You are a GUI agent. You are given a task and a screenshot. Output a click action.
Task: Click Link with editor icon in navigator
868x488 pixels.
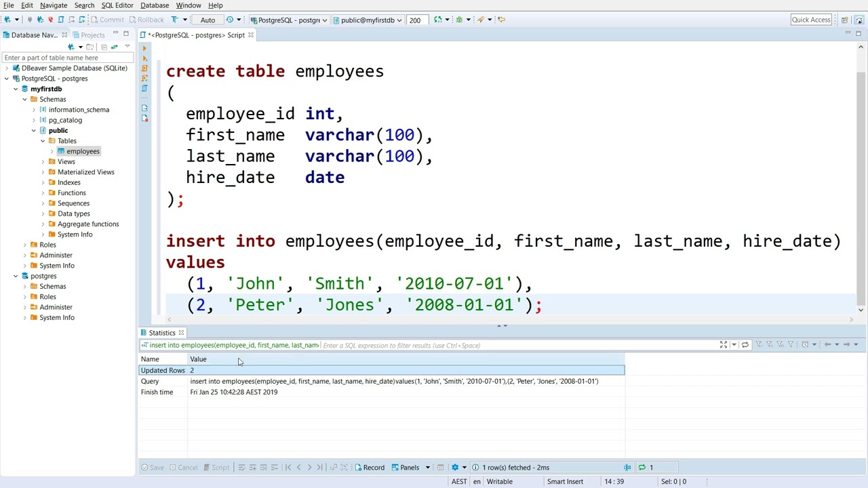click(x=114, y=47)
